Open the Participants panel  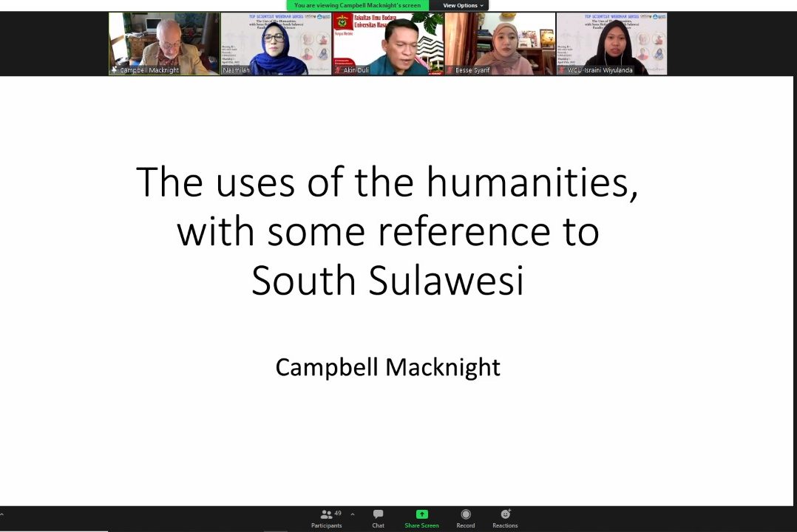(x=326, y=518)
